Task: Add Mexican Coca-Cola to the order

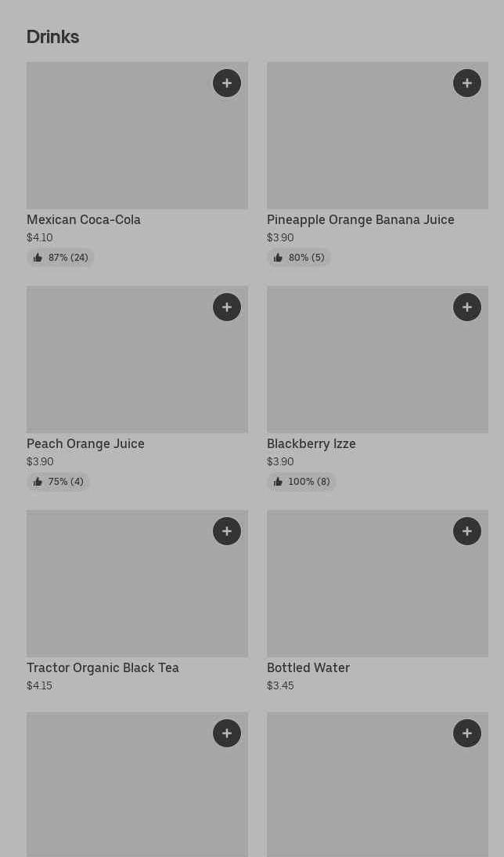Action: coord(227,83)
